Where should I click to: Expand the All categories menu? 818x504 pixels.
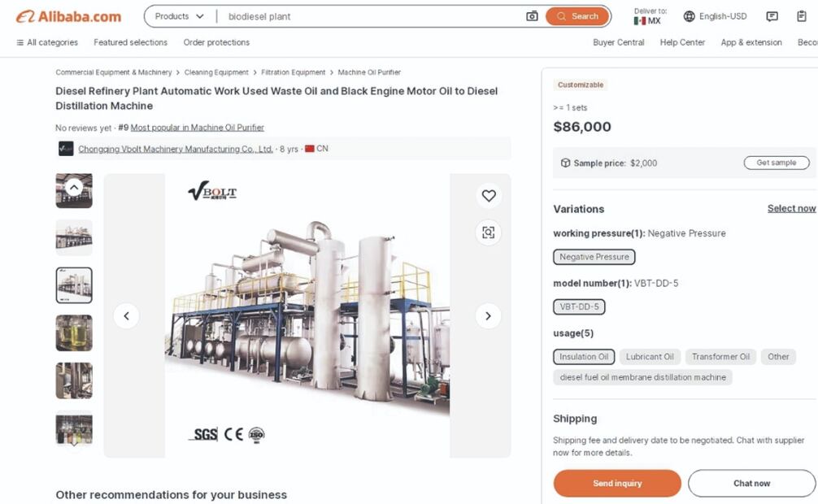coord(47,42)
